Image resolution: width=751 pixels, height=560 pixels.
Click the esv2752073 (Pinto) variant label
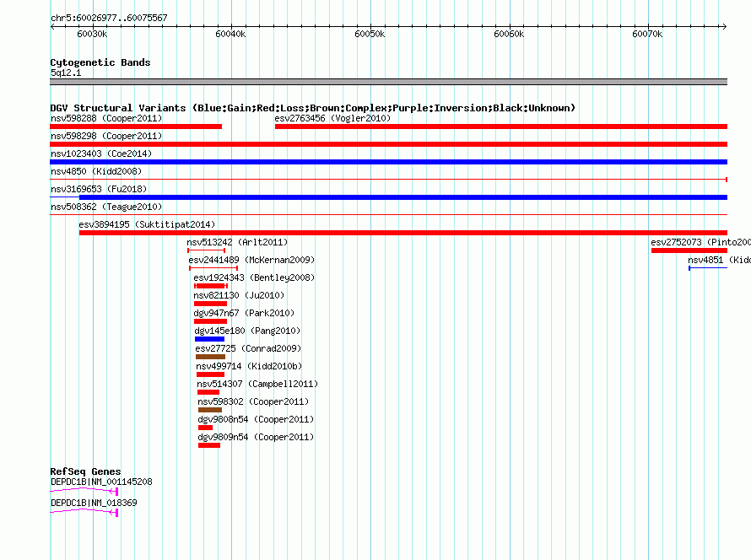[700, 242]
